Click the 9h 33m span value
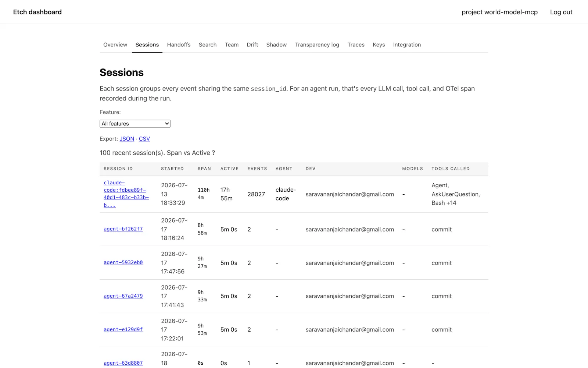The width and height of the screenshot is (588, 368). (202, 296)
